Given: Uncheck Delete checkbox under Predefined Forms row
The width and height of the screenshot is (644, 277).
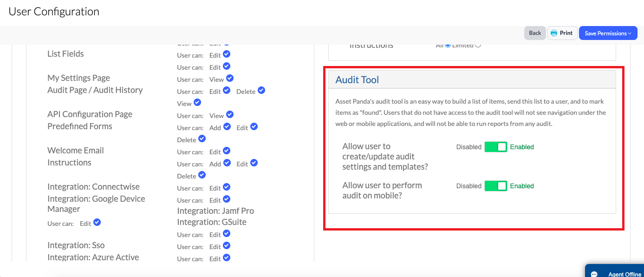Looking at the screenshot, I should (202, 139).
